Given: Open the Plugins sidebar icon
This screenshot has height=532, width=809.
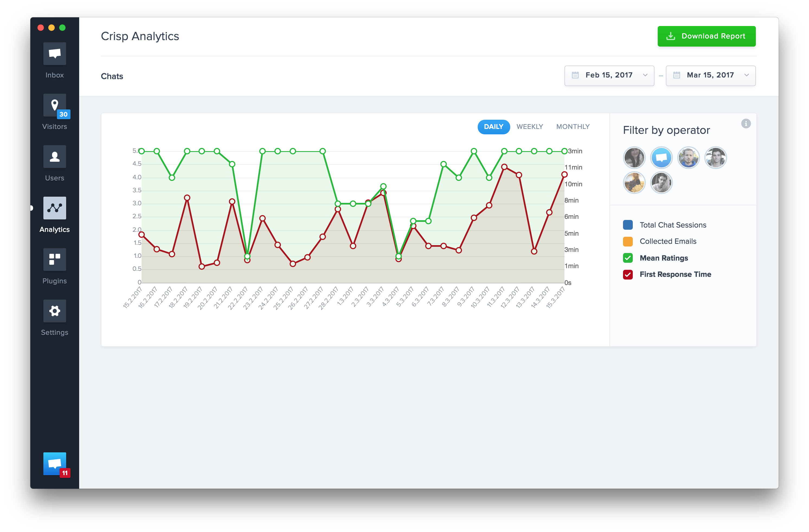Looking at the screenshot, I should point(54,259).
